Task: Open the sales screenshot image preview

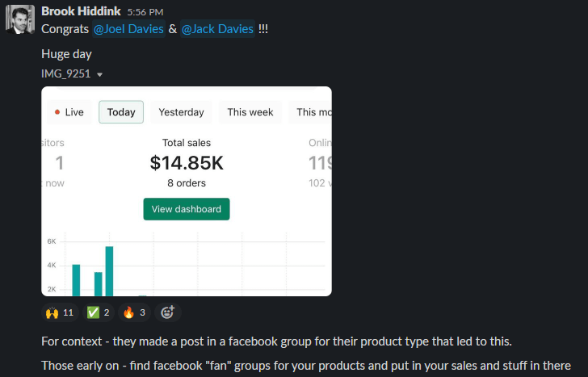Action: click(187, 191)
